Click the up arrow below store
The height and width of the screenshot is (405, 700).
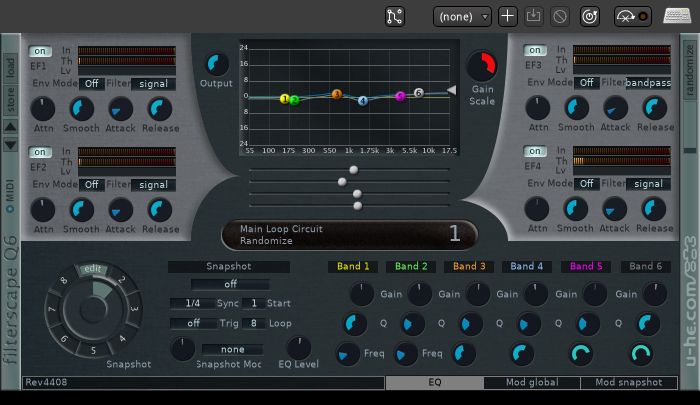pyautogui.click(x=11, y=127)
